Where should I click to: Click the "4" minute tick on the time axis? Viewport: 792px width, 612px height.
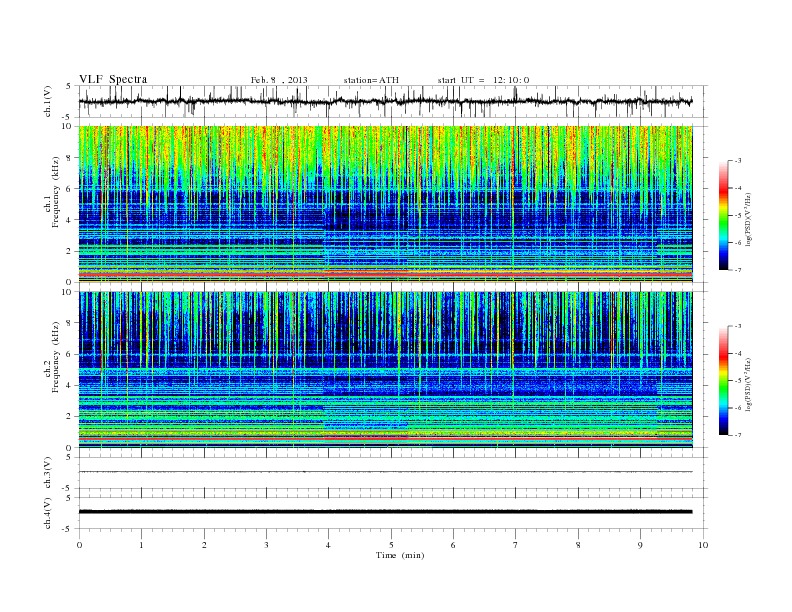[x=329, y=545]
